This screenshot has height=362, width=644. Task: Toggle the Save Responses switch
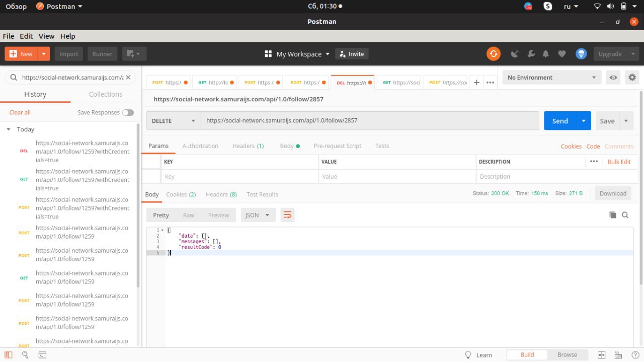pos(128,113)
